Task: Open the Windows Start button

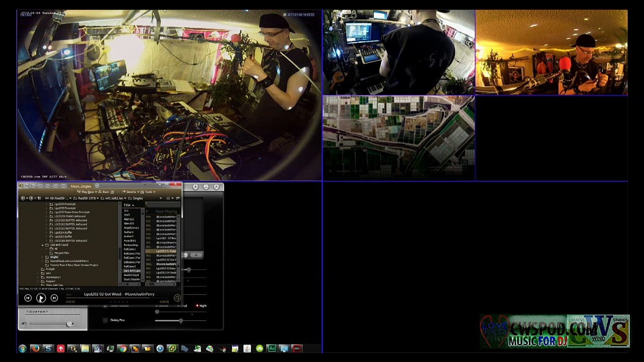Action: pos(23,348)
